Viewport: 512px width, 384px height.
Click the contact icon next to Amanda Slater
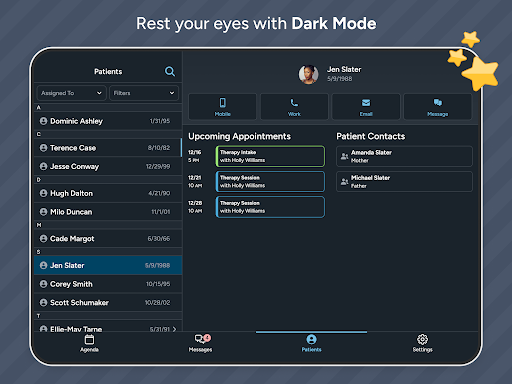click(344, 156)
